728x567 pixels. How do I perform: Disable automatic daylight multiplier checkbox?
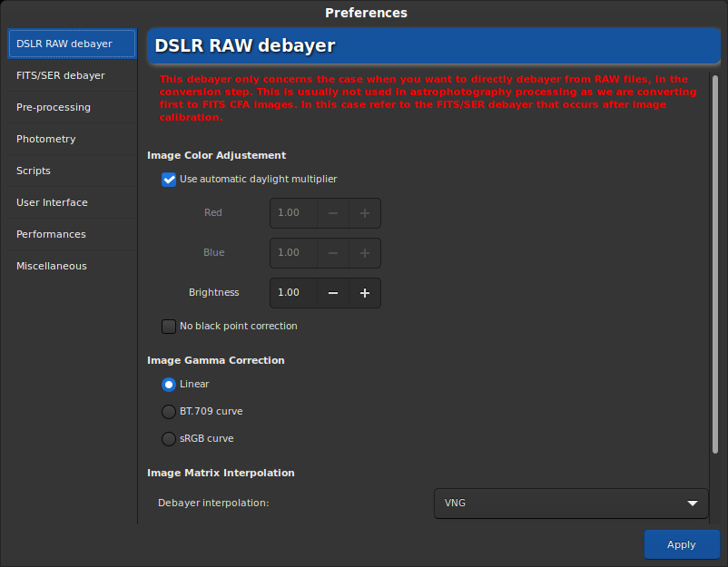[169, 180]
